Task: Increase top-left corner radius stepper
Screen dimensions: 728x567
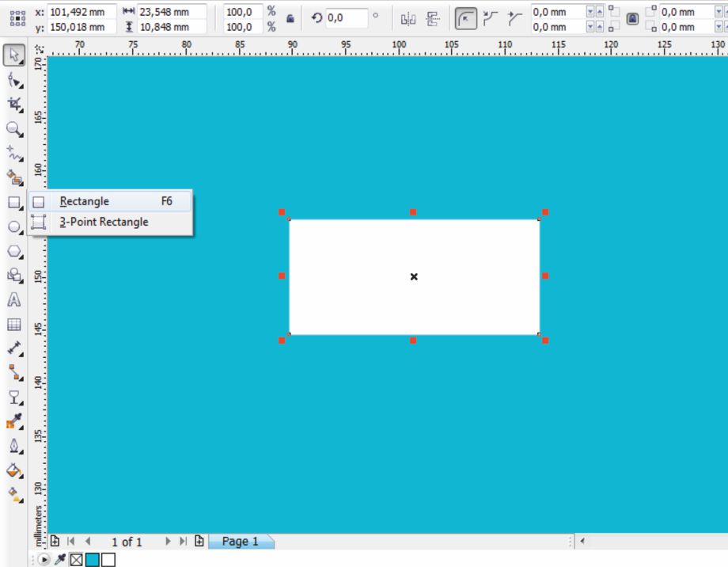Action: 599,12
